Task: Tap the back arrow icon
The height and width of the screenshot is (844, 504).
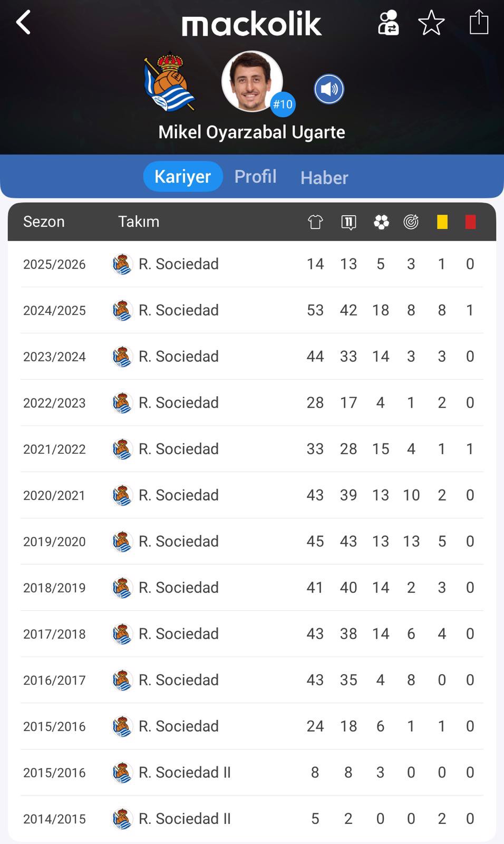Action: 24,23
